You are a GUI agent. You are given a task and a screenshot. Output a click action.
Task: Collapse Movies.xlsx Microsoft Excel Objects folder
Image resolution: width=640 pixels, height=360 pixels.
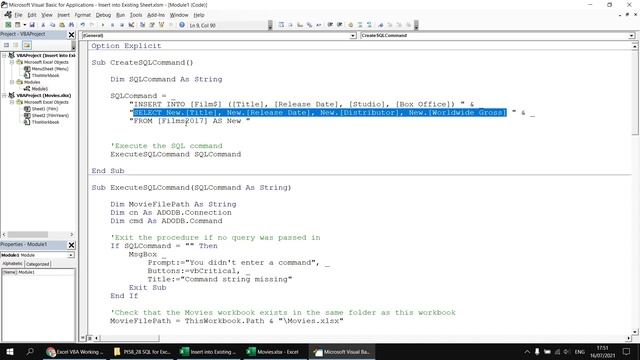(x=12, y=102)
